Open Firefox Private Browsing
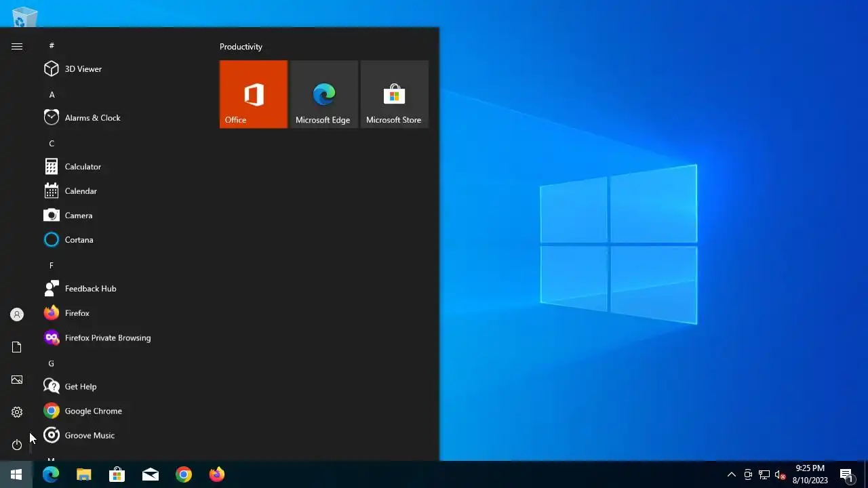868x488 pixels. click(x=122, y=338)
